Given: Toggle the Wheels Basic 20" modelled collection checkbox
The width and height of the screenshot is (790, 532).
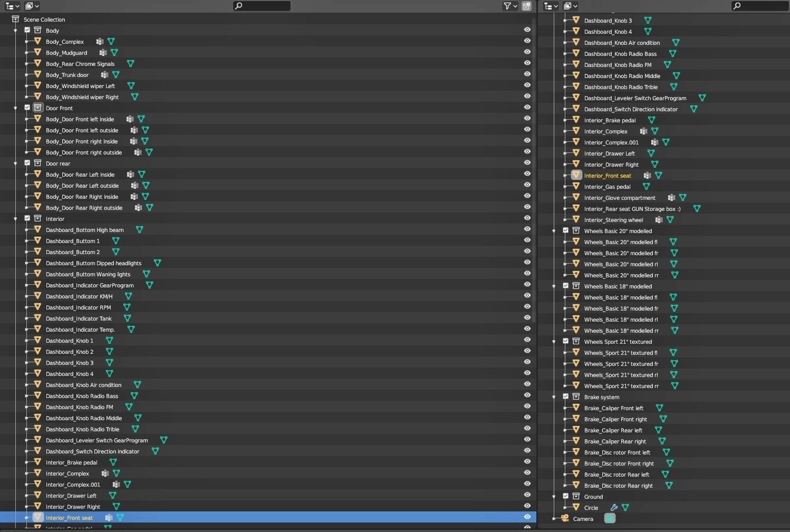Looking at the screenshot, I should (565, 230).
